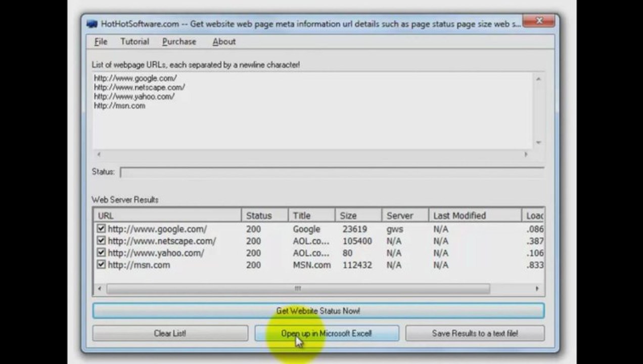
Task: Sort results by Size column header
Action: 358,215
